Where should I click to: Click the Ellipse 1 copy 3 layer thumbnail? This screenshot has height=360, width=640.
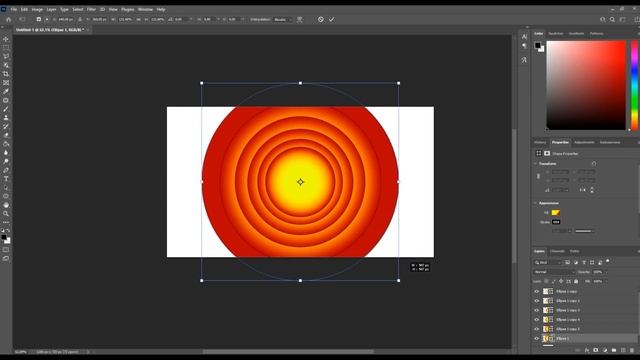coord(546,310)
